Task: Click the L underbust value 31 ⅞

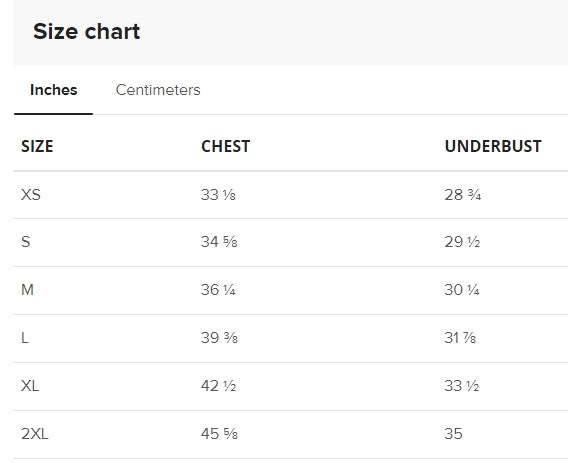Action: click(x=460, y=338)
